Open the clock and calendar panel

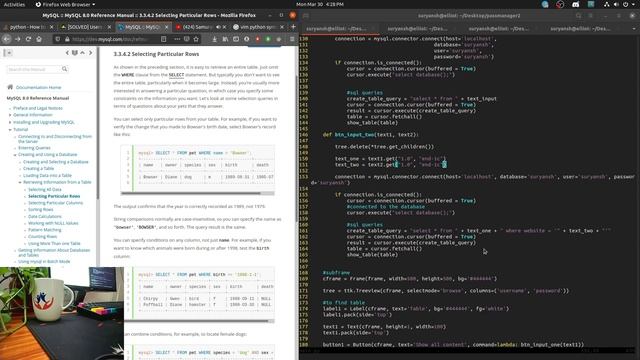[320, 4]
